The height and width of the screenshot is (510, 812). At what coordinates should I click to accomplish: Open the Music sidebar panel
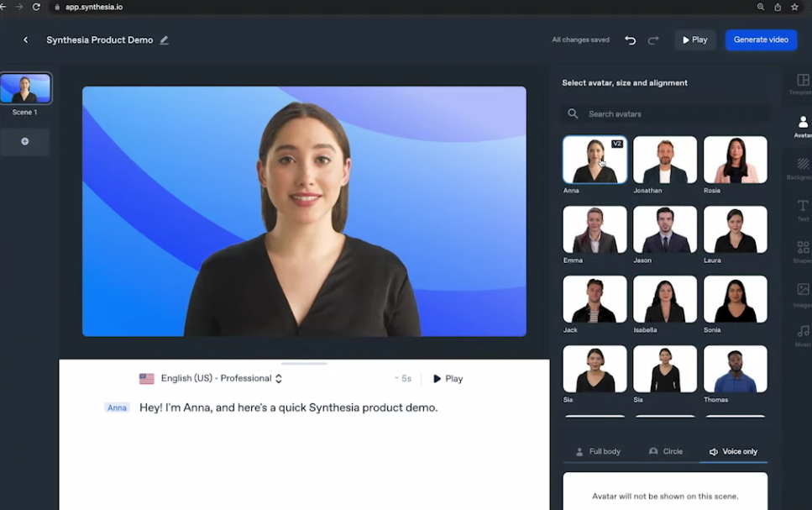(802, 336)
